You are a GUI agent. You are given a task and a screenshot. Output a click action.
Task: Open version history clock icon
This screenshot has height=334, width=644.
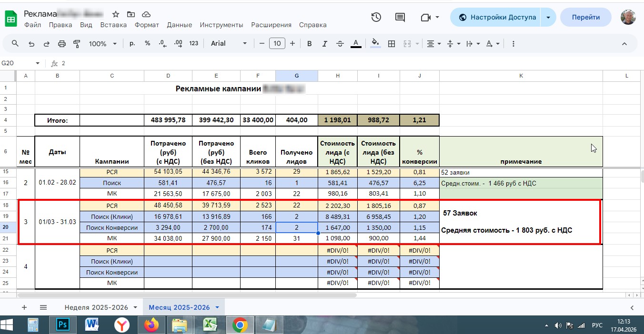376,18
